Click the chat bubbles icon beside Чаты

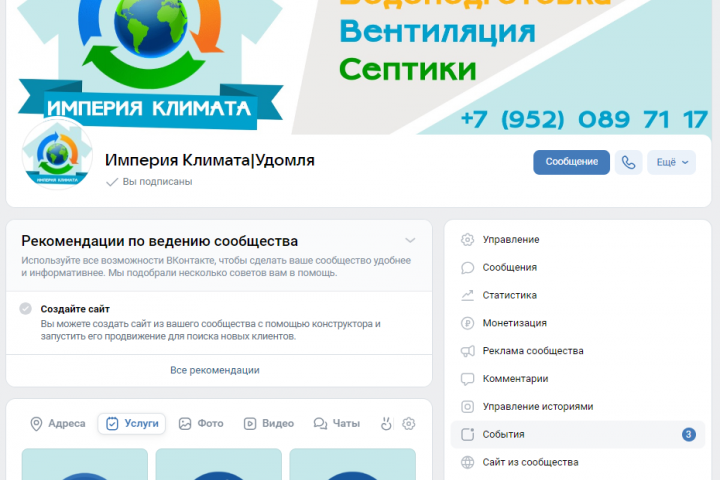point(320,424)
